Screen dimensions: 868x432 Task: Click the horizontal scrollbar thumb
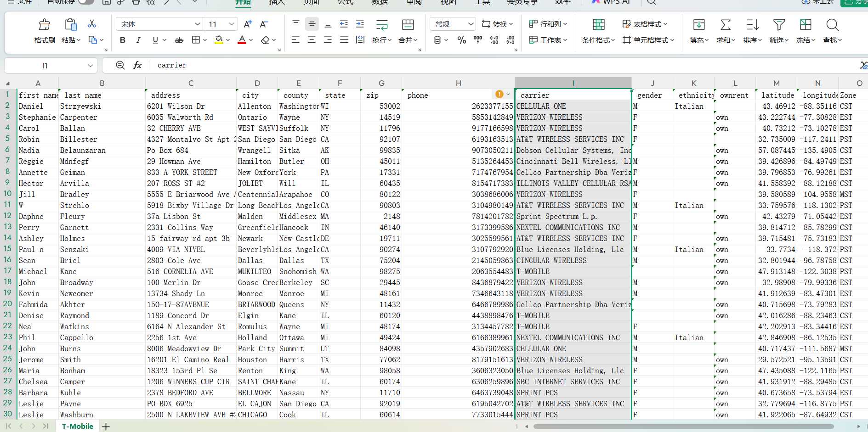click(683, 426)
